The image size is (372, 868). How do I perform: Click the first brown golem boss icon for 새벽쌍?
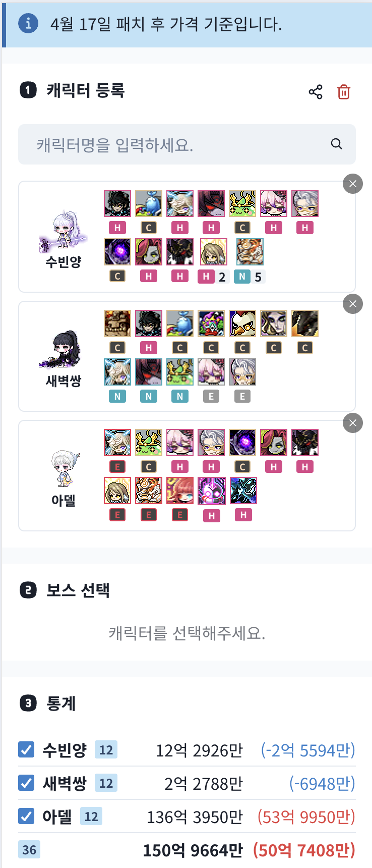pyautogui.click(x=117, y=323)
